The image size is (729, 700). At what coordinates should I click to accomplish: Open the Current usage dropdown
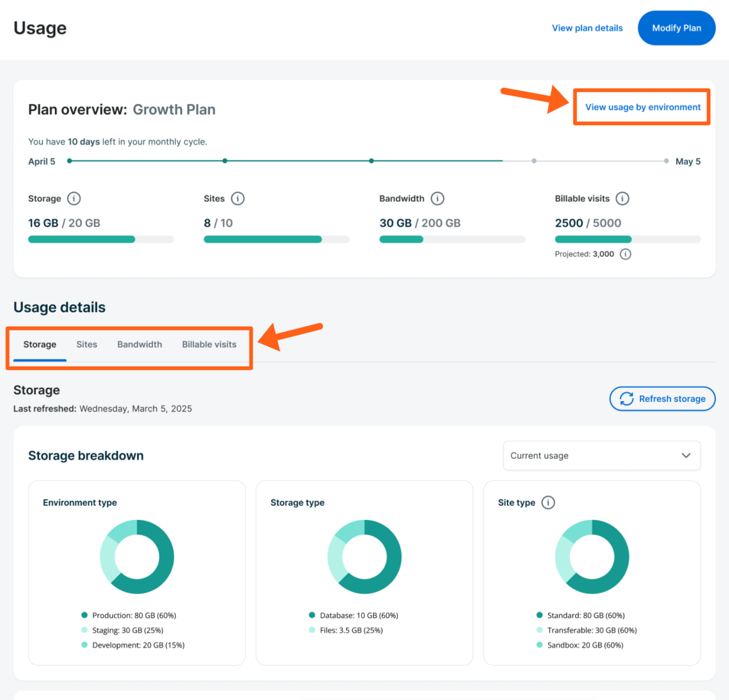[x=601, y=456]
